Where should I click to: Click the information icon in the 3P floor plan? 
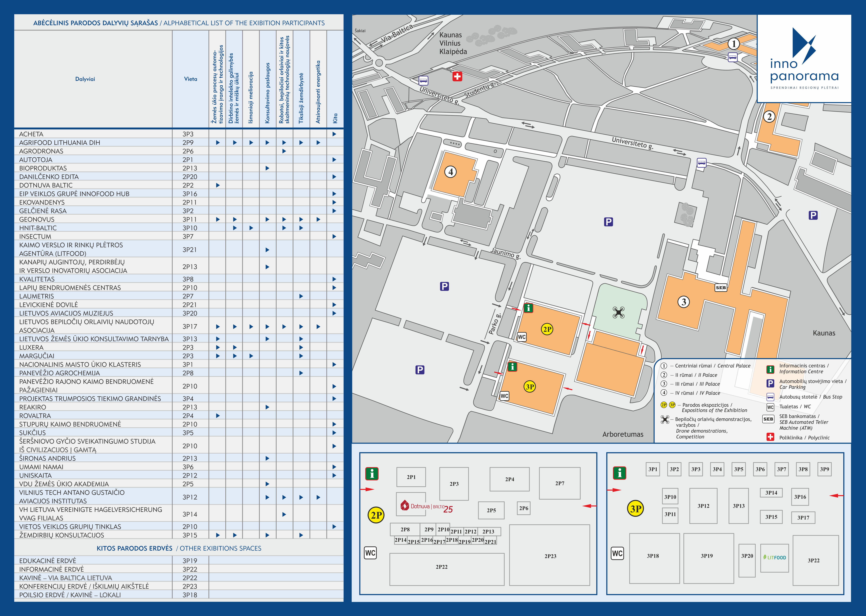pos(620,473)
